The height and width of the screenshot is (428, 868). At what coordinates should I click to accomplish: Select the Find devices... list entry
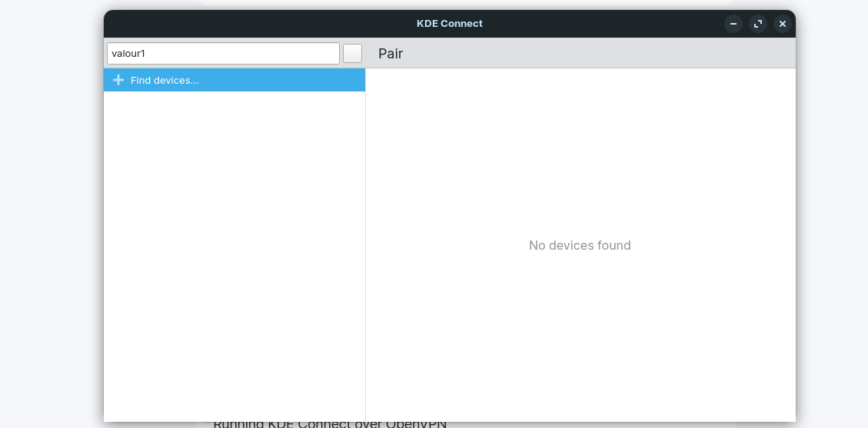(x=234, y=80)
